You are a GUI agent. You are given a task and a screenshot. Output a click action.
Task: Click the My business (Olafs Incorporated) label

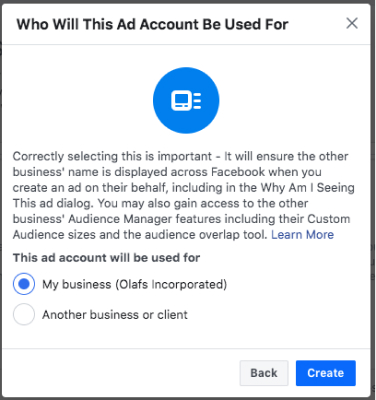pyautogui.click(x=135, y=284)
